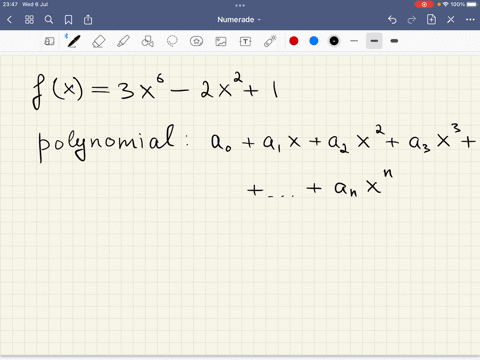Select the Highlighter tool
480x360 pixels.
coord(123,41)
